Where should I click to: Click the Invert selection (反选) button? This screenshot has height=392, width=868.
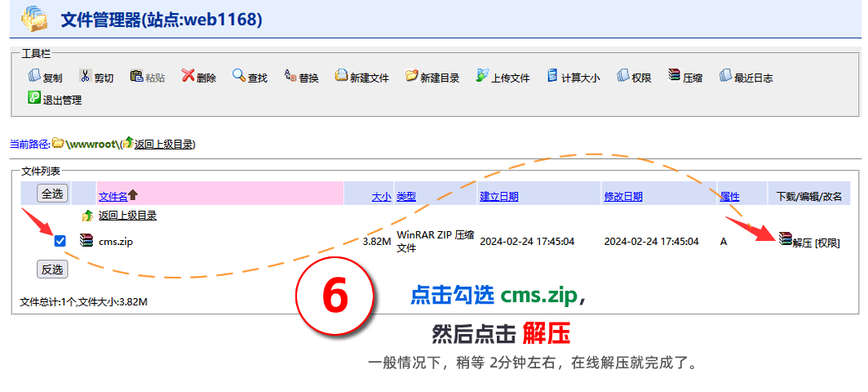[x=52, y=269]
